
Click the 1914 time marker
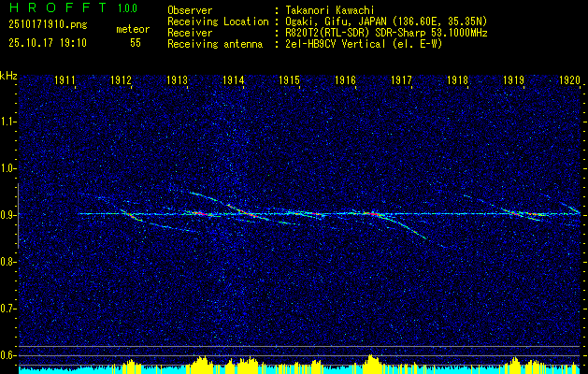click(x=233, y=79)
